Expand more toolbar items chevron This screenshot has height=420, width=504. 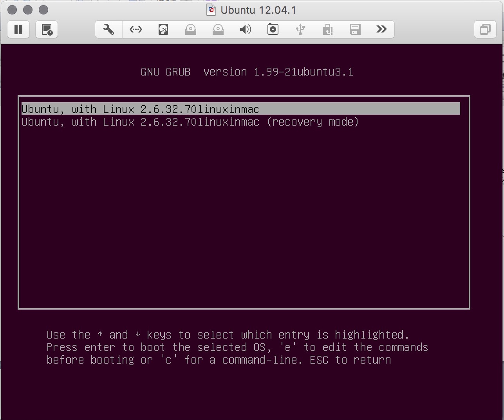tap(381, 29)
